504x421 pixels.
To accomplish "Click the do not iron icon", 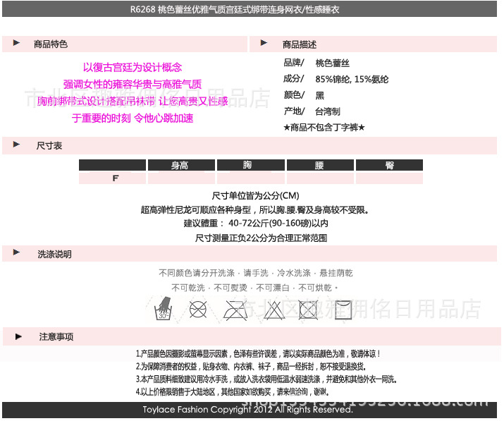I will (235, 309).
